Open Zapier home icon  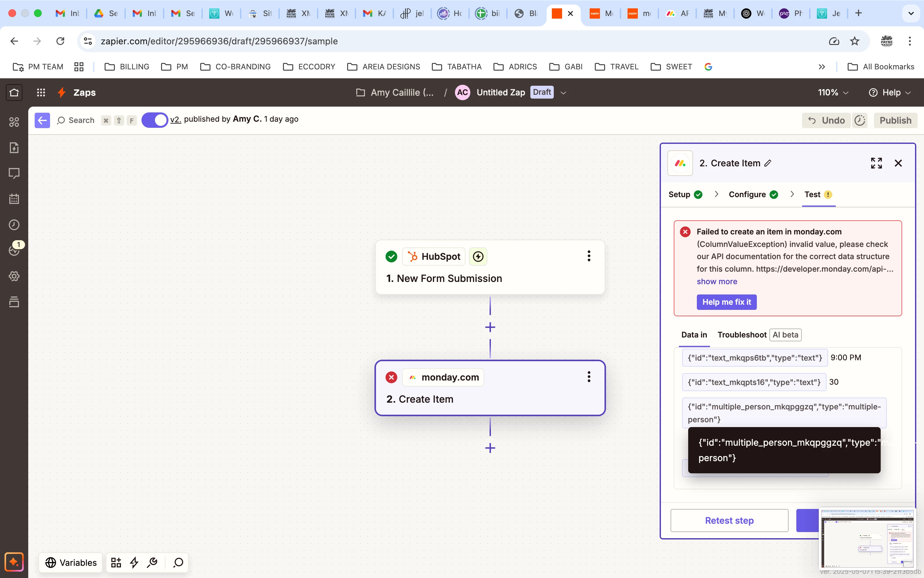point(14,92)
